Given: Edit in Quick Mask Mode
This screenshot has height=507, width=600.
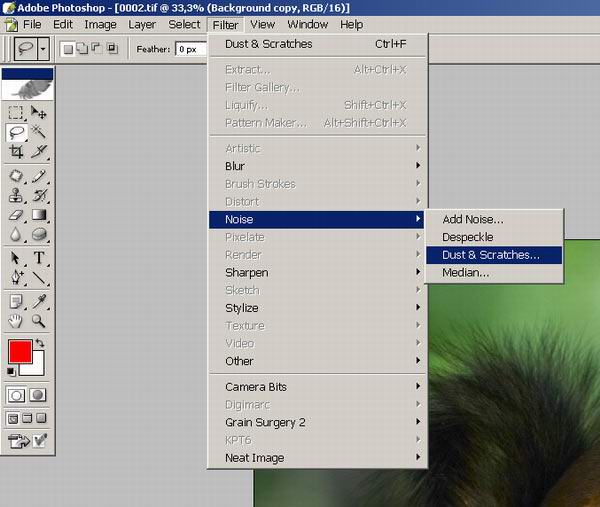Looking at the screenshot, I should click(x=38, y=395).
